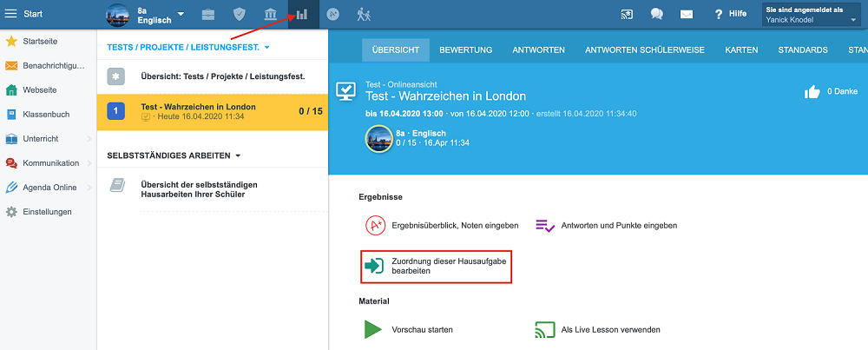This screenshot has height=350, width=868.
Task: Click the 8a Englisch avatar in test header
Action: pos(378,138)
